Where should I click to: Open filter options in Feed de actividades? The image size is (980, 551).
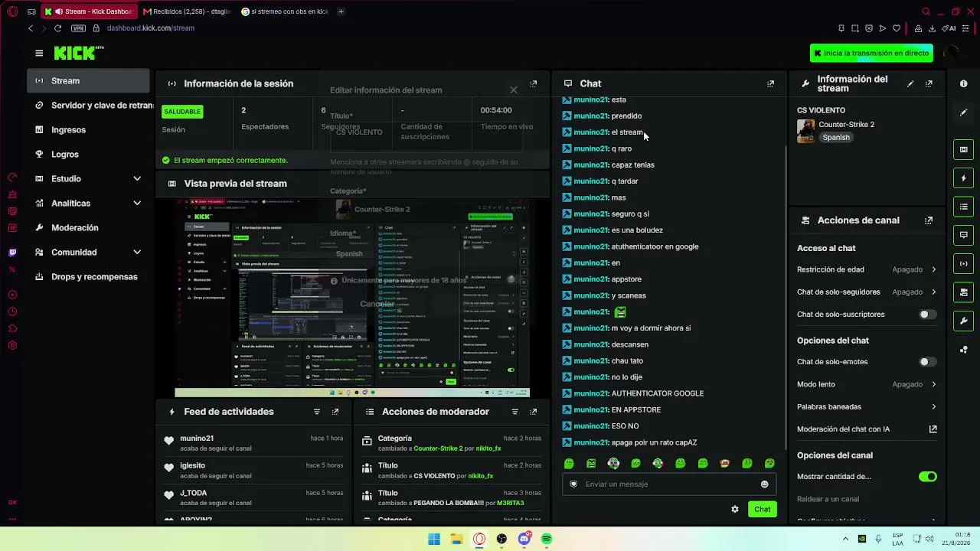(x=317, y=412)
